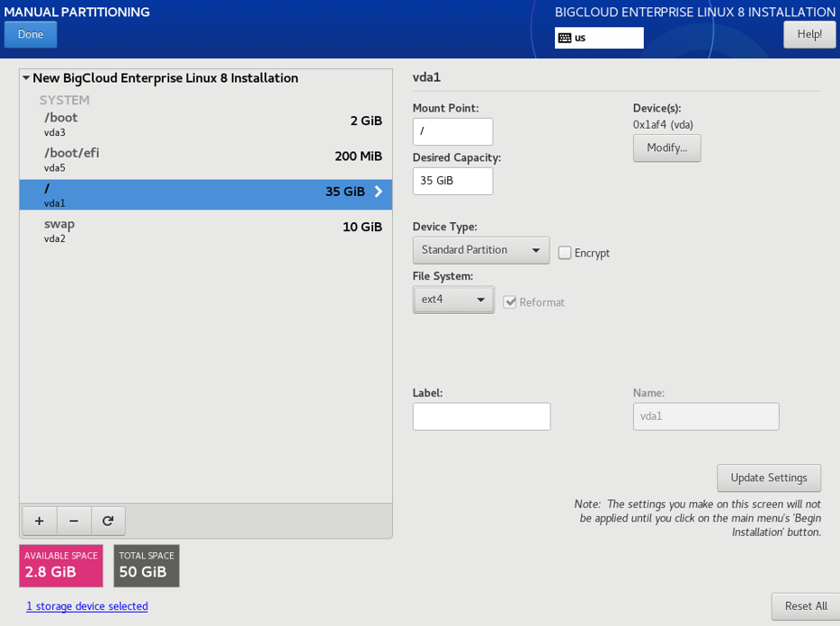Click the Done button
The height and width of the screenshot is (626, 840).
coord(31,34)
